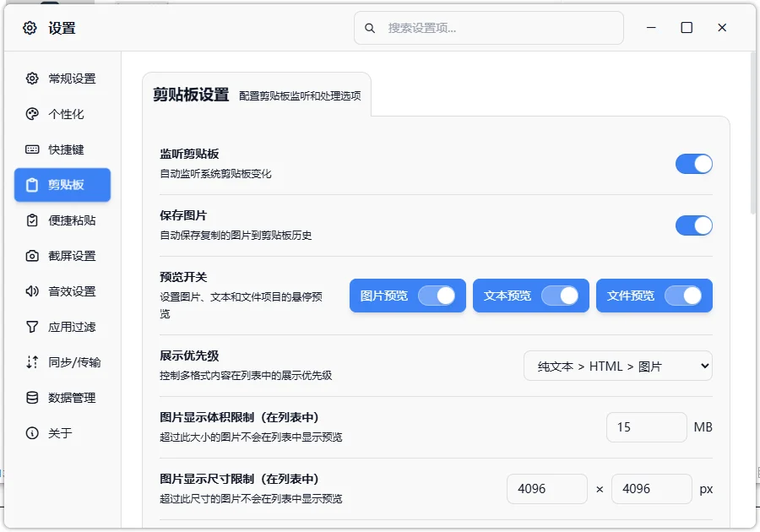Click the image height field before px
The image size is (760, 532).
pos(651,489)
